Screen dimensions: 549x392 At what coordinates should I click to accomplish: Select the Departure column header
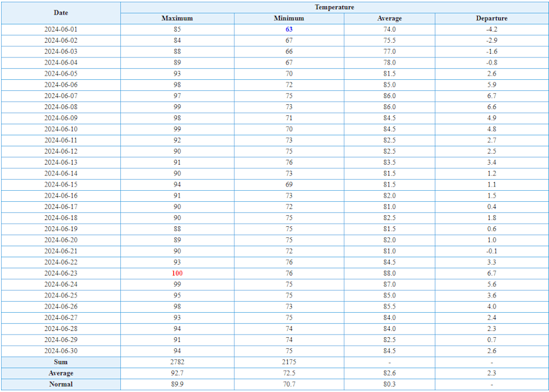point(492,18)
